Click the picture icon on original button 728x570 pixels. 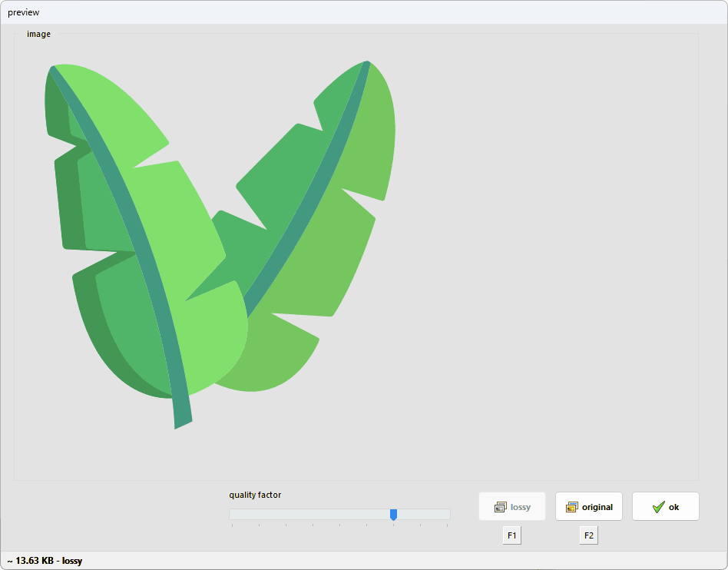[x=572, y=507]
